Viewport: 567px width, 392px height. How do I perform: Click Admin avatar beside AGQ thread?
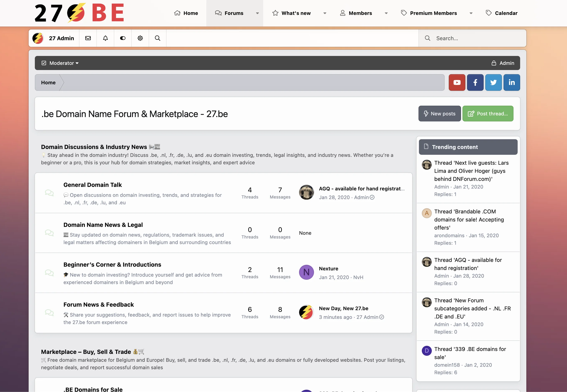pyautogui.click(x=306, y=192)
